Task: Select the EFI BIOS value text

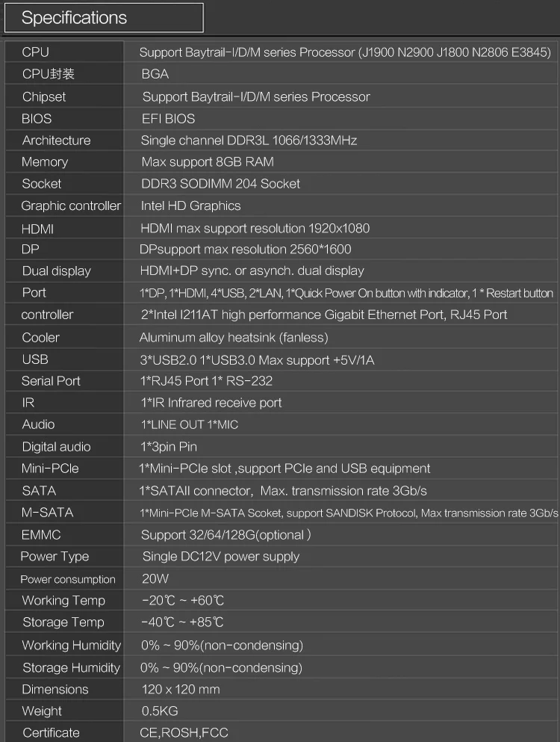Action: 169,119
